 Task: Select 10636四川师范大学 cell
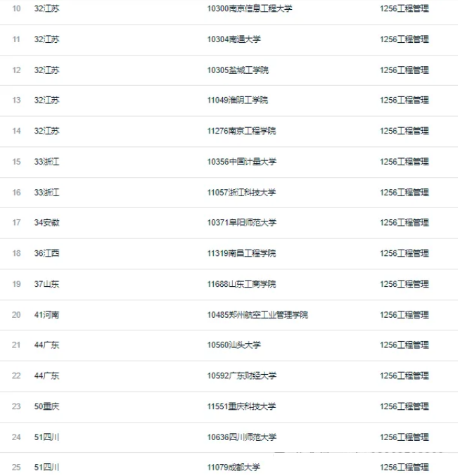tap(242, 437)
